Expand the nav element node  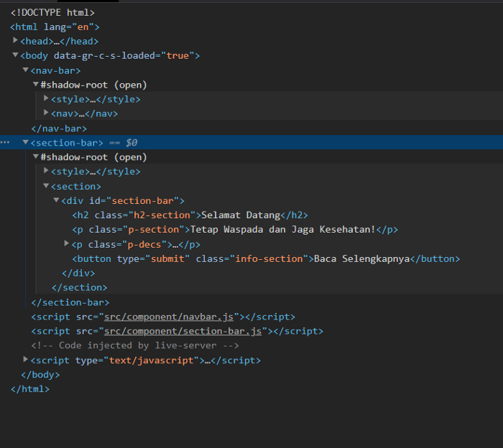click(x=46, y=113)
